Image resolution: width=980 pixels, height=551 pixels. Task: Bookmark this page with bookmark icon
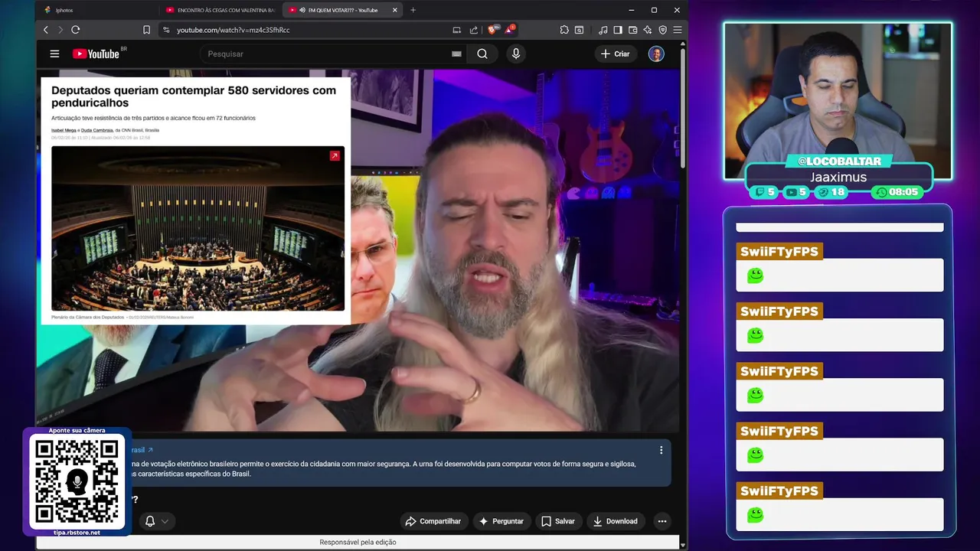(x=146, y=30)
